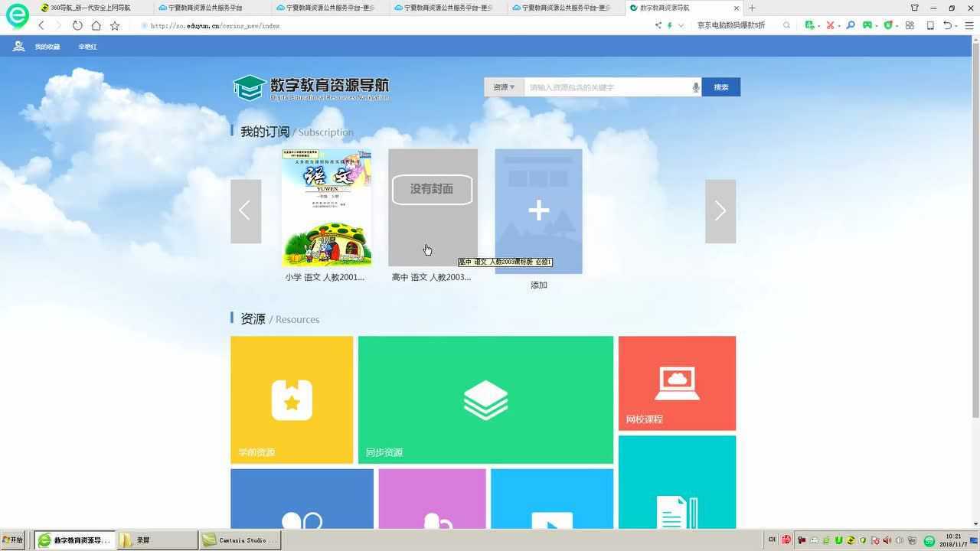Open the green gamepad games icon
This screenshot has height=551, width=980.
[x=867, y=25]
